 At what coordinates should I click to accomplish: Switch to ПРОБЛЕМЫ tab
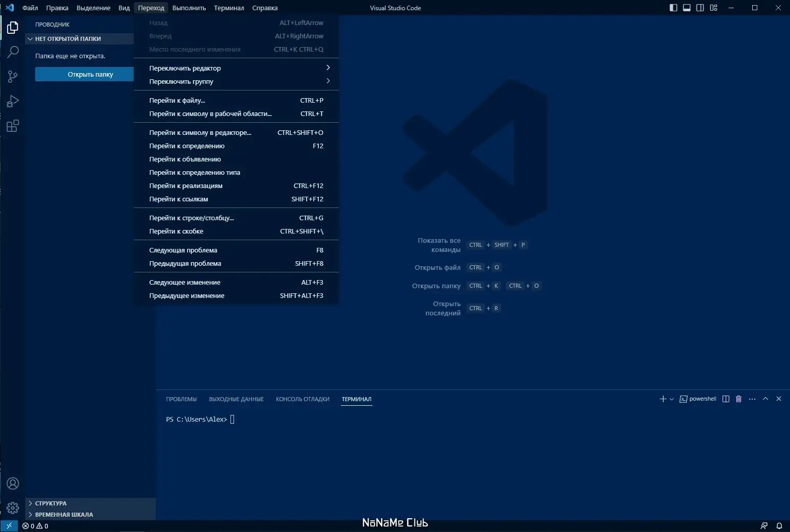pyautogui.click(x=181, y=399)
